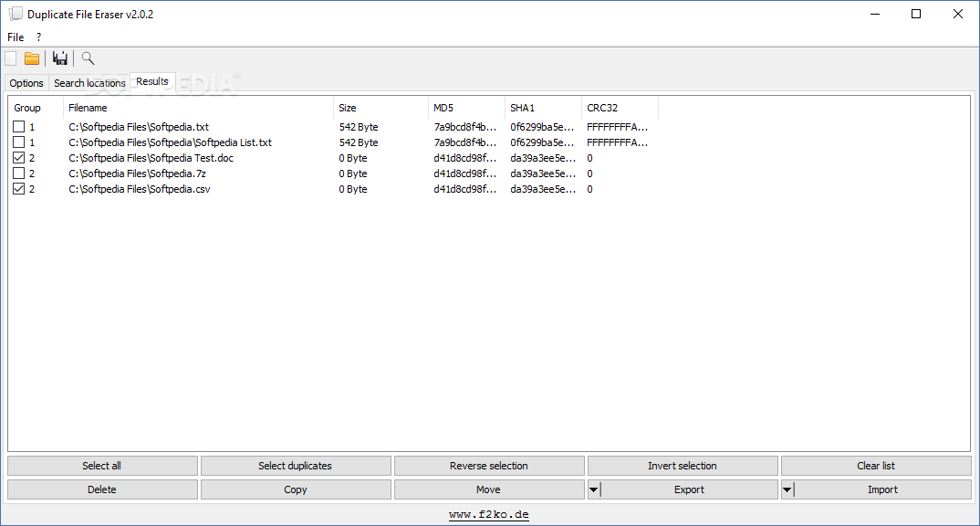Click 542 Byte size of Softpedia.txt
The width and height of the screenshot is (980, 526).
click(x=359, y=127)
